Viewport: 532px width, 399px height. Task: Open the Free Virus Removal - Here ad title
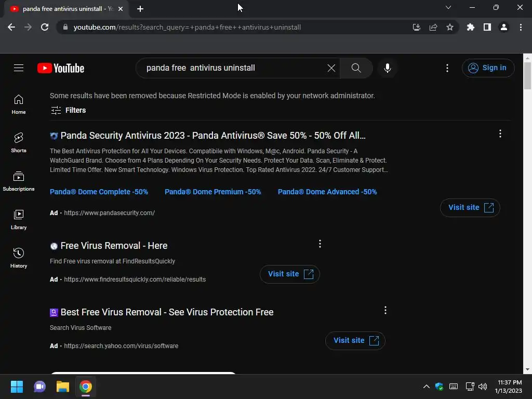pos(114,246)
